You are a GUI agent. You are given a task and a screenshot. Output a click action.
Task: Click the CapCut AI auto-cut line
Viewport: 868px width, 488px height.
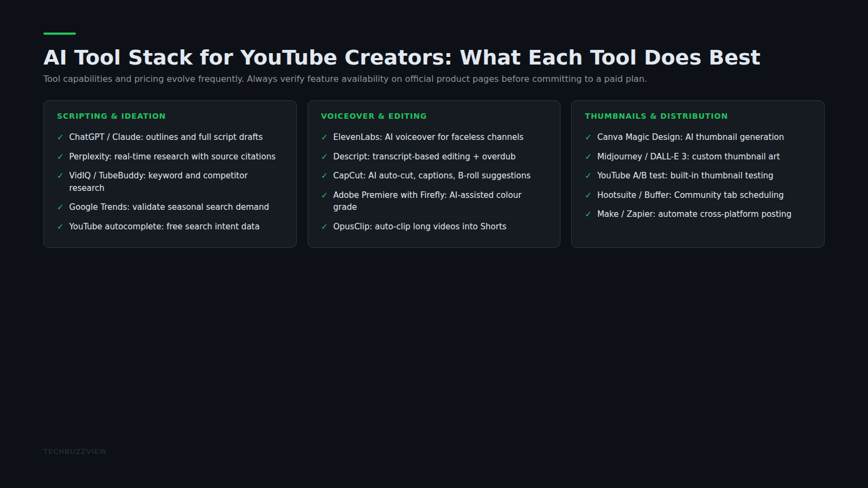click(432, 176)
